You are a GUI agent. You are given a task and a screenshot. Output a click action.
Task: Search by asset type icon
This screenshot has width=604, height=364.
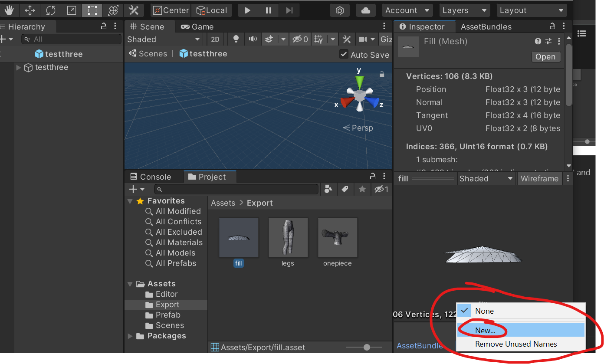[328, 189]
